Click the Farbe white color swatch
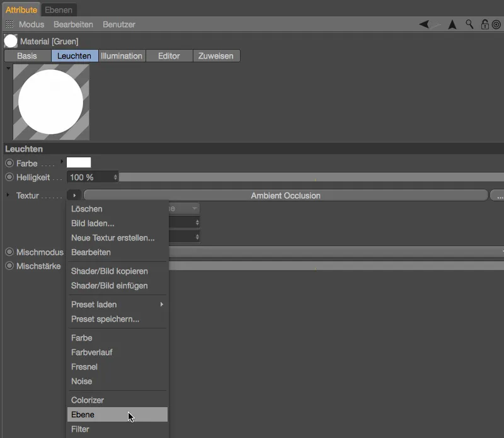Viewport: 504px width, 438px height. point(79,162)
